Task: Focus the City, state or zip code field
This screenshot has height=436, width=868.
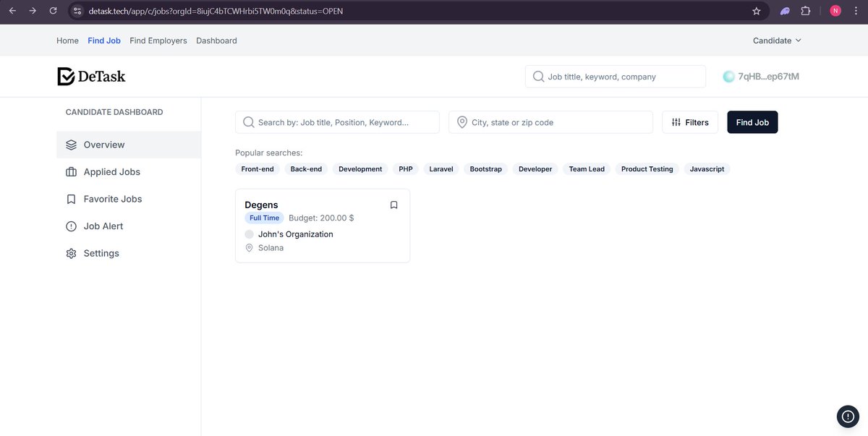Action: coord(550,122)
